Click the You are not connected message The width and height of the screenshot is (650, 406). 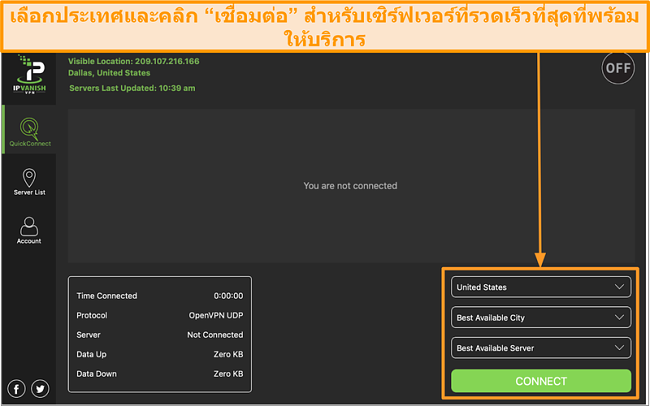tap(350, 186)
